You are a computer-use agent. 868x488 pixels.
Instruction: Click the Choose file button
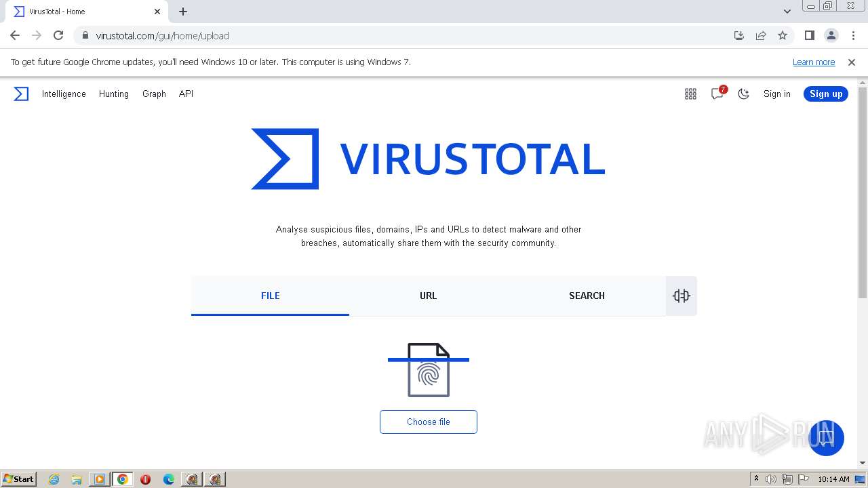429,422
